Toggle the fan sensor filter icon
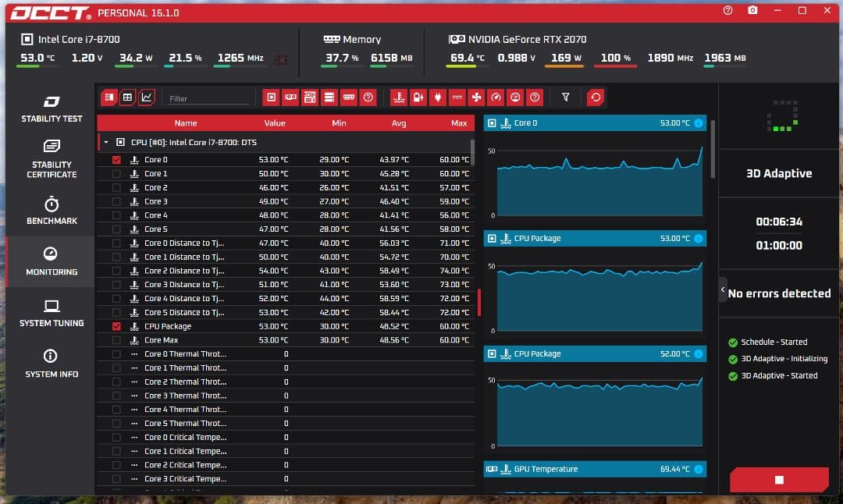 (476, 98)
